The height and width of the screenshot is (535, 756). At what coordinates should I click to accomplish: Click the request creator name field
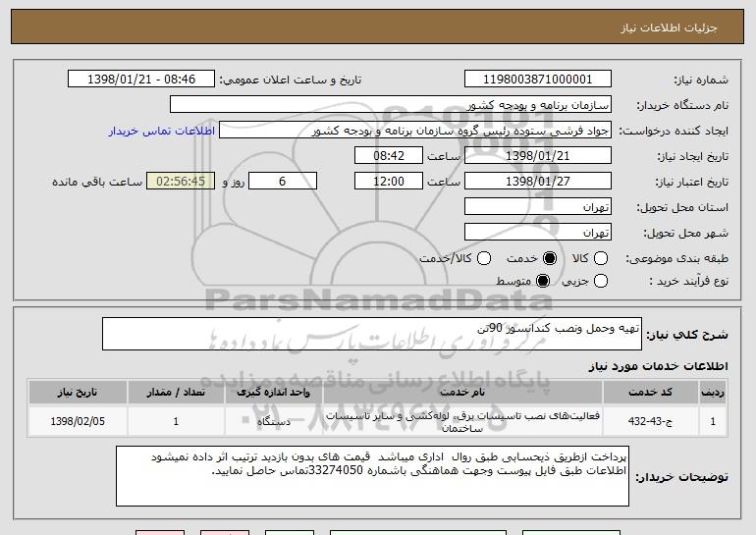pos(415,131)
